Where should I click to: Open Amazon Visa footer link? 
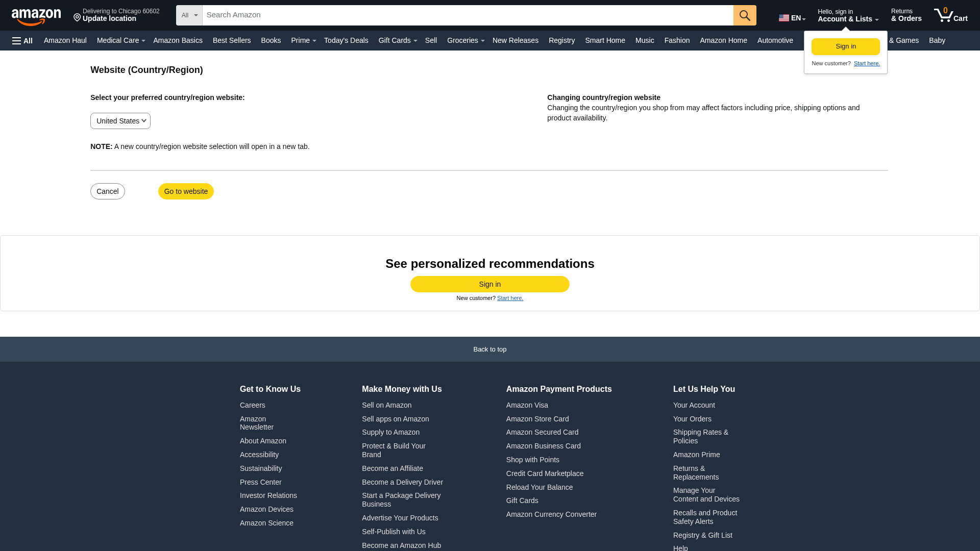pos(527,405)
